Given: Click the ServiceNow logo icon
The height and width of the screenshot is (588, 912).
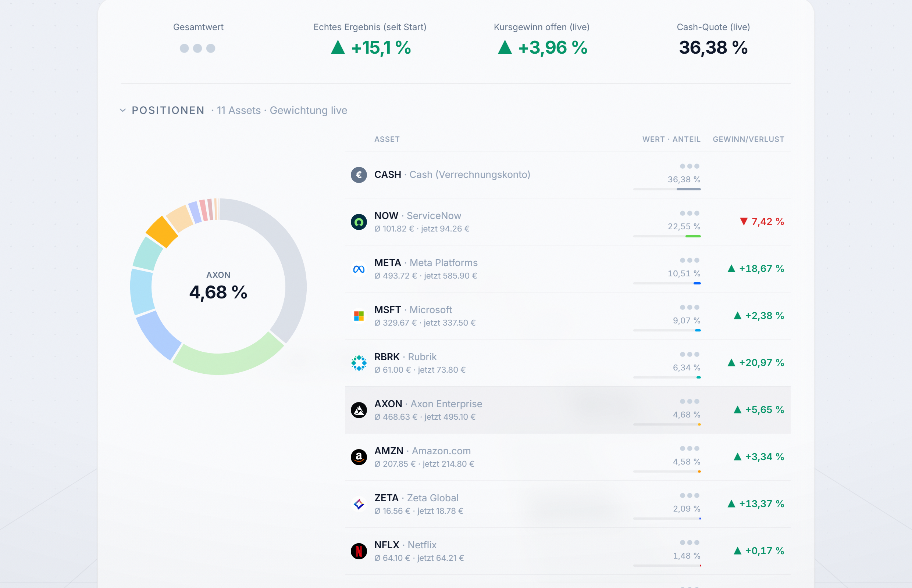Looking at the screenshot, I should coord(359,222).
